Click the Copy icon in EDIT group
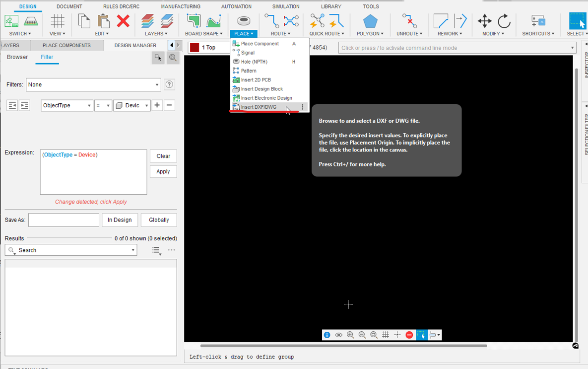 click(84, 21)
